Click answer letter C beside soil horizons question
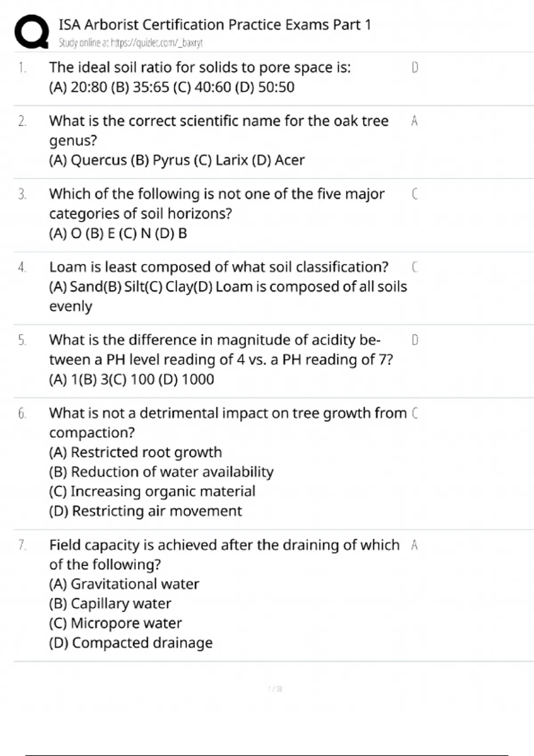Image resolution: width=534 pixels, height=756 pixels. (x=415, y=194)
